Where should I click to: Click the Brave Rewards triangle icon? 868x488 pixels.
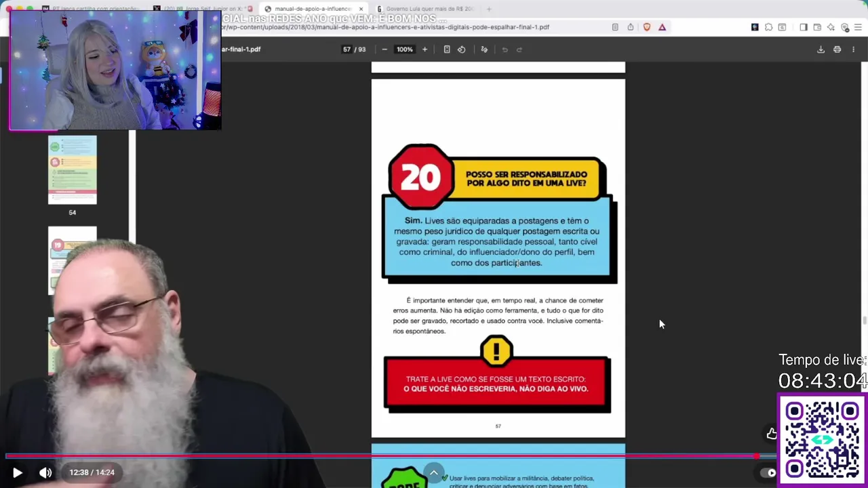[662, 27]
